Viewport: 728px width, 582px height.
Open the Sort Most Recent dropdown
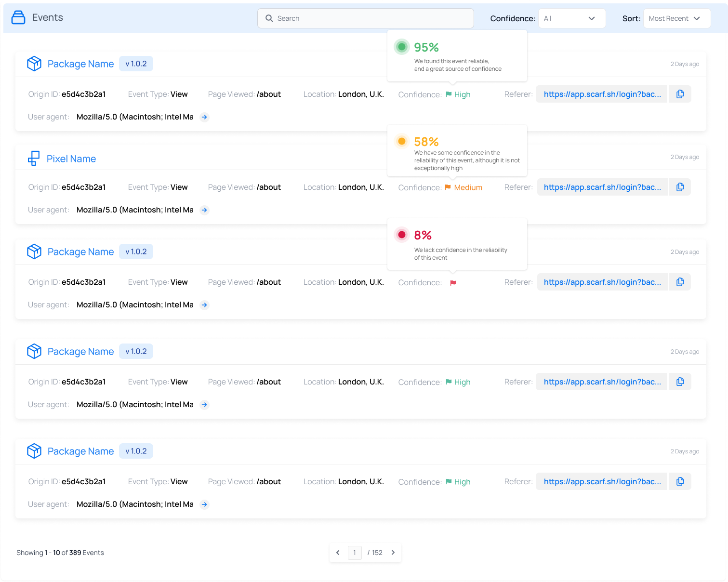pyautogui.click(x=676, y=18)
